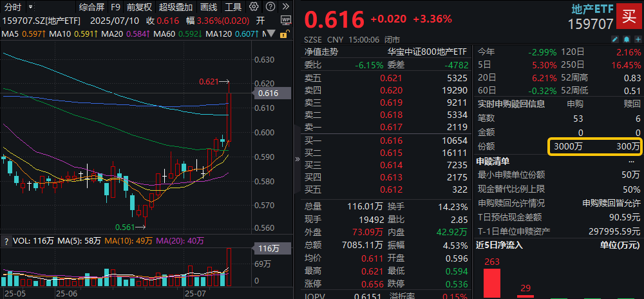Click the 跌停 price 0.536

click(x=457, y=284)
